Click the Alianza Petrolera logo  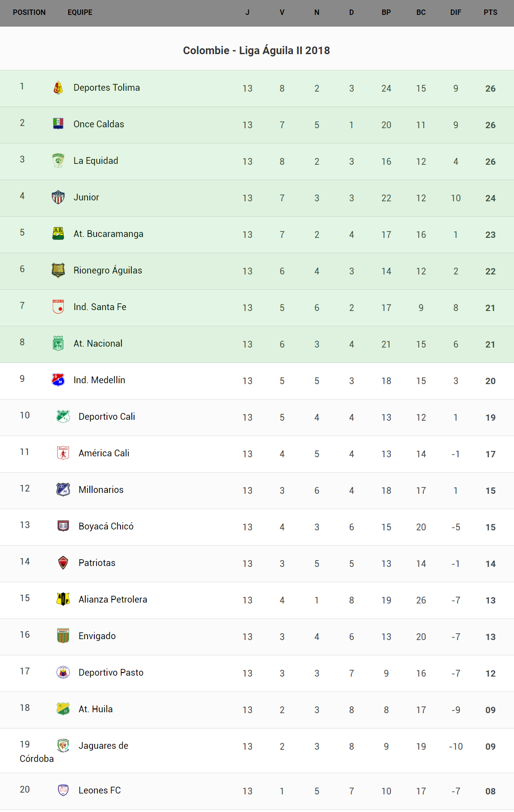pyautogui.click(x=63, y=599)
